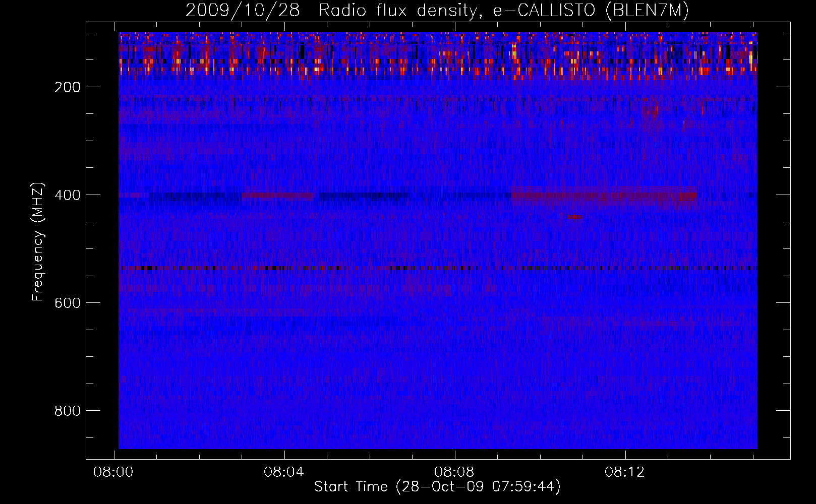Select the 200 frequency tick label

pos(68,87)
